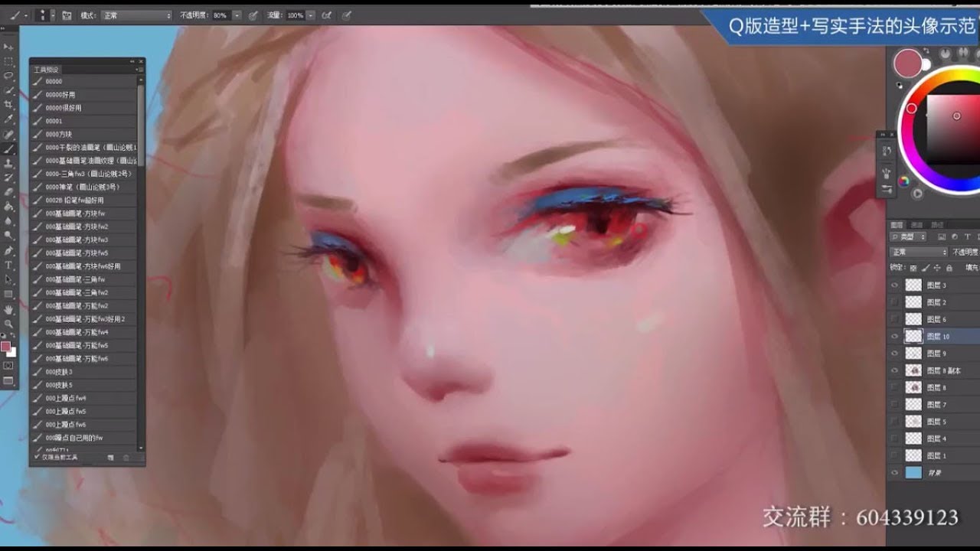Select the Crop tool

click(9, 105)
